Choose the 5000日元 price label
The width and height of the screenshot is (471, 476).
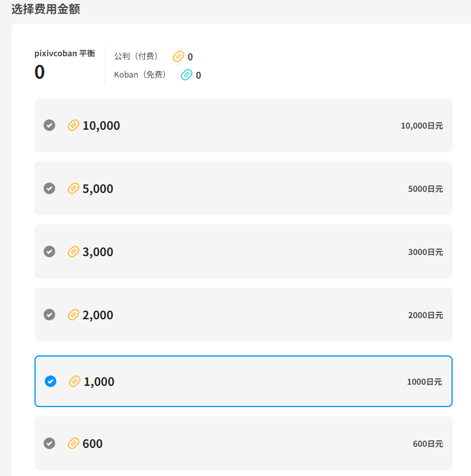[x=425, y=189]
